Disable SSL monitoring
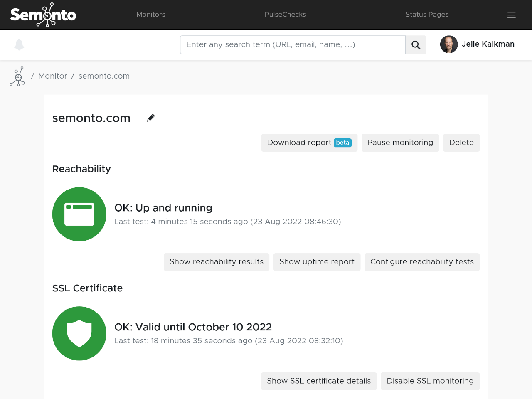Image resolution: width=532 pixels, height=399 pixels. coord(430,381)
